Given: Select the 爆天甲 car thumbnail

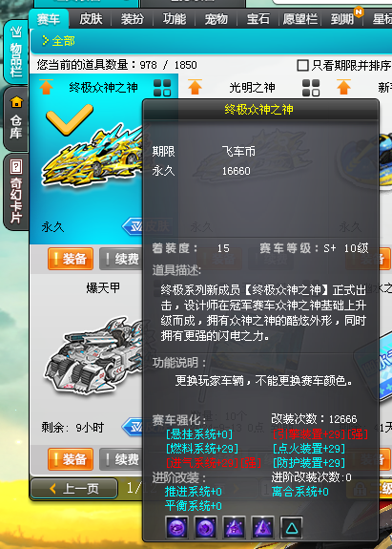Looking at the screenshot, I should click(93, 354).
